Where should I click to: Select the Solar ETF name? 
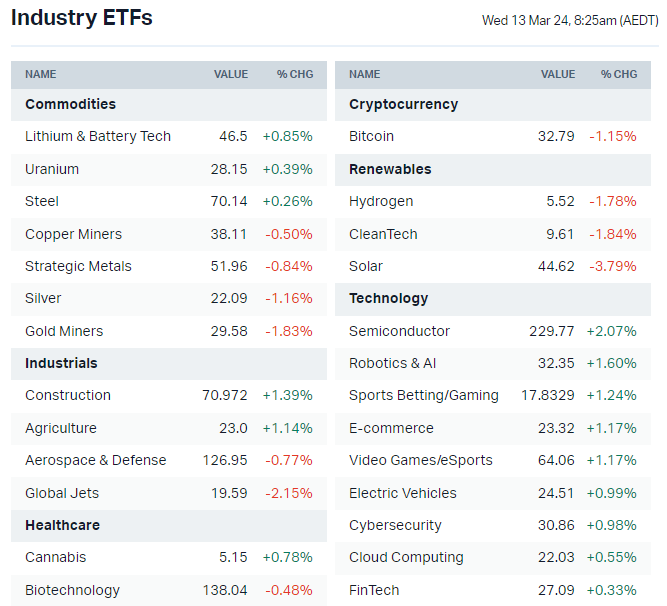(x=366, y=266)
